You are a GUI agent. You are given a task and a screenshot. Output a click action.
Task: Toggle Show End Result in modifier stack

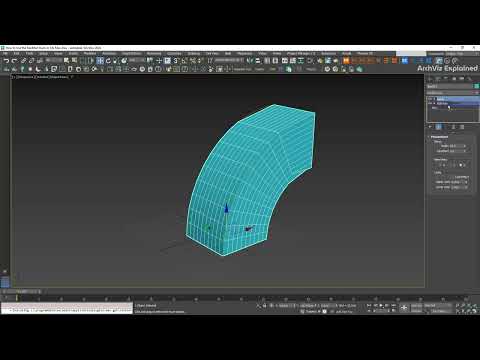tap(439, 127)
